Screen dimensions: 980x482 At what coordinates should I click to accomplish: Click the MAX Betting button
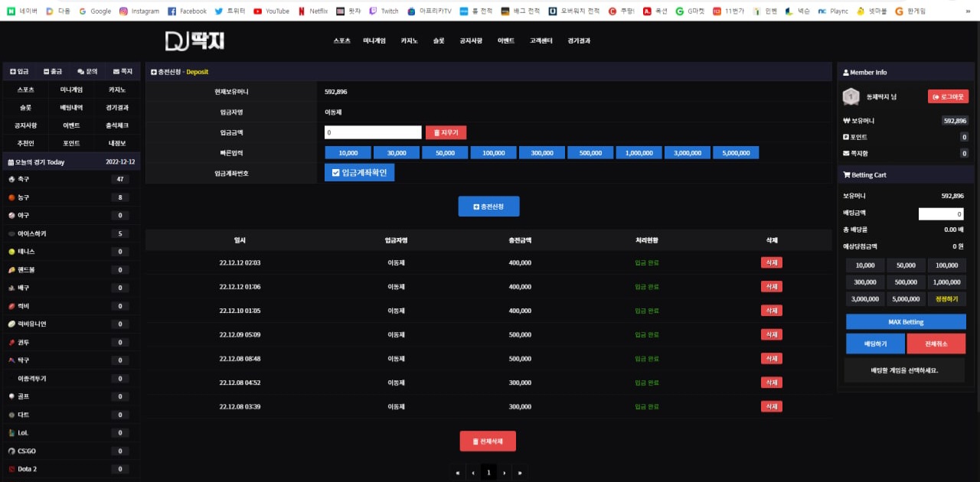(x=906, y=322)
